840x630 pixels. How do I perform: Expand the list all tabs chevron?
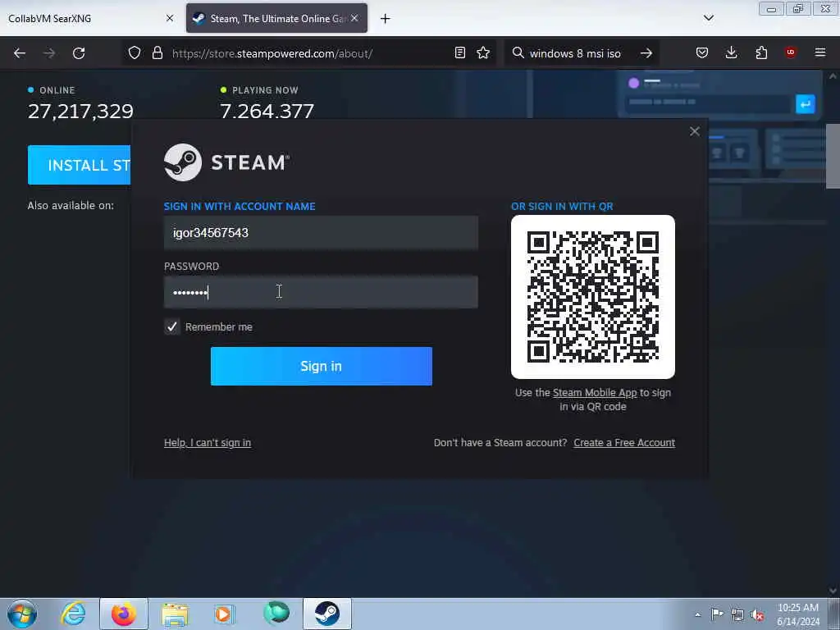709,18
